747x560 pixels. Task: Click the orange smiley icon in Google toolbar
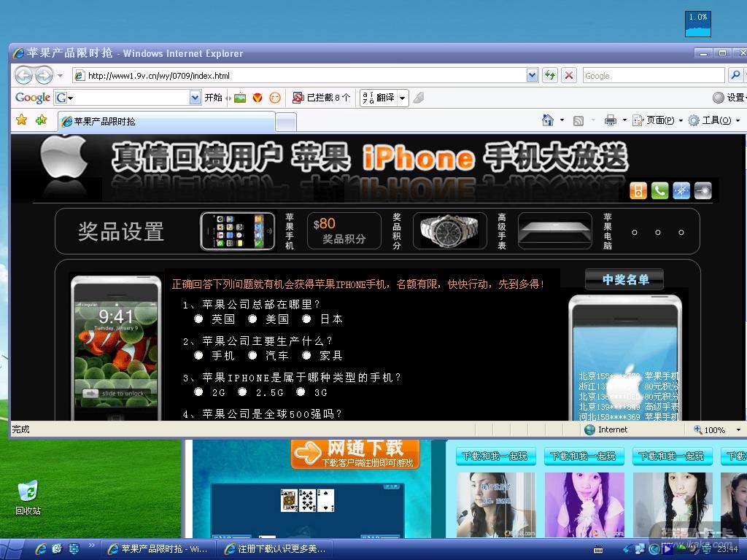coord(275,98)
